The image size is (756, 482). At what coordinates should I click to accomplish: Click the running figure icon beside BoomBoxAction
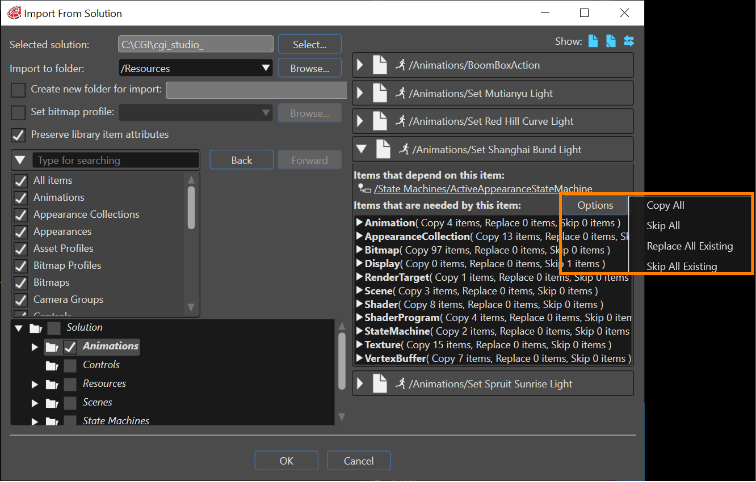pyautogui.click(x=400, y=65)
